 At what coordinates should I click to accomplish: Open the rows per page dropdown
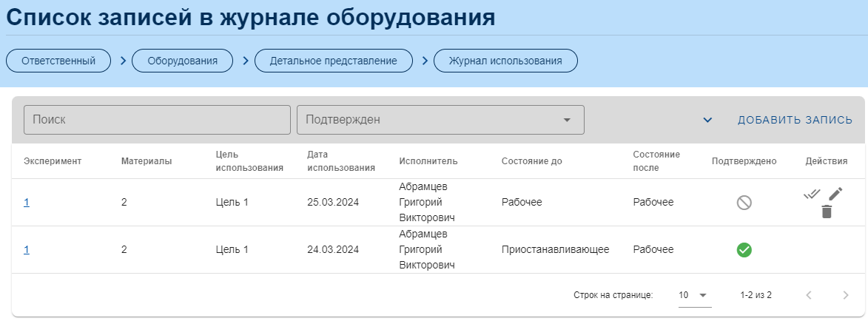coord(693,295)
